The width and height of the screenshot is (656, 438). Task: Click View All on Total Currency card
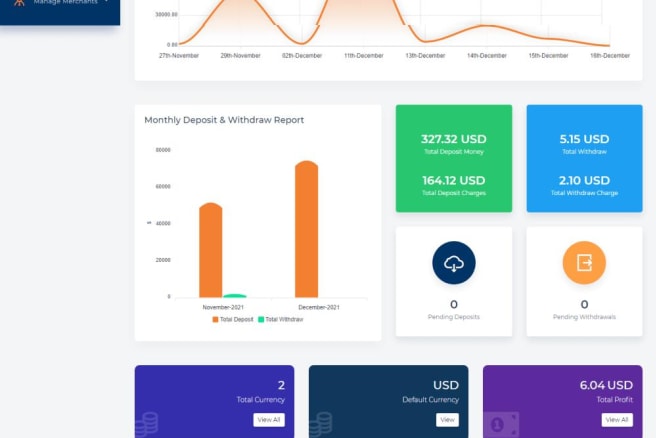coord(269,420)
